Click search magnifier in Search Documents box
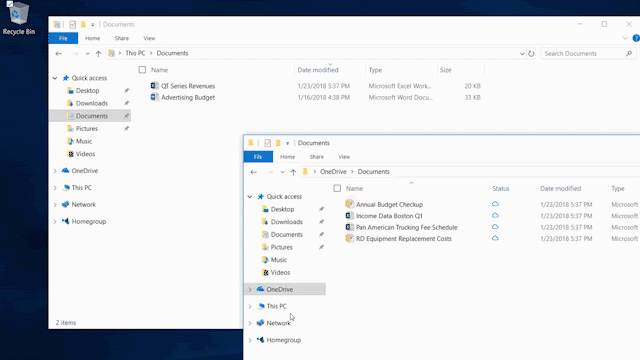Viewport: 640px width, 360px height. click(629, 53)
